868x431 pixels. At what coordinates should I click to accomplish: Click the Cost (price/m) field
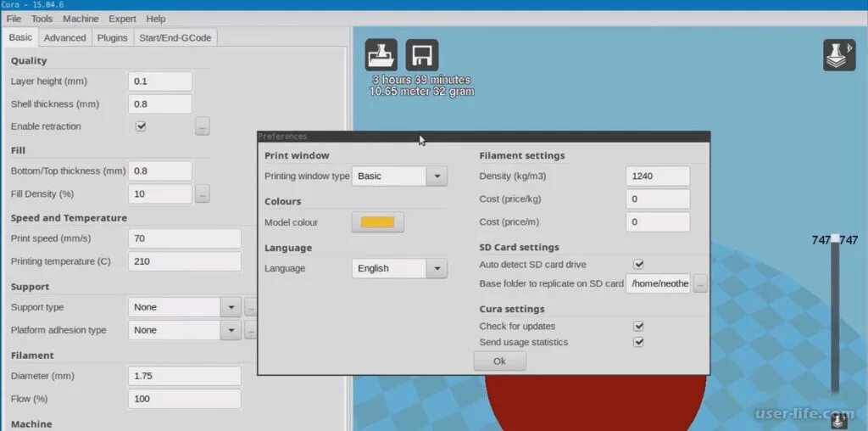tap(658, 222)
